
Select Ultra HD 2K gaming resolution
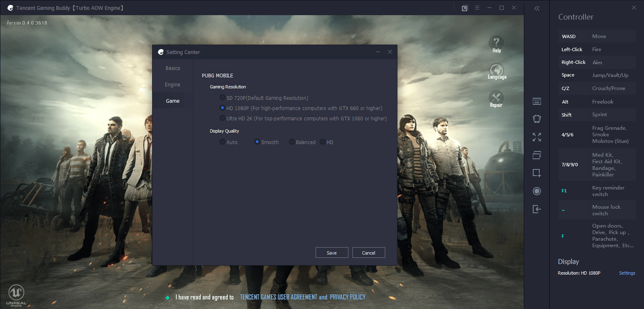point(222,118)
